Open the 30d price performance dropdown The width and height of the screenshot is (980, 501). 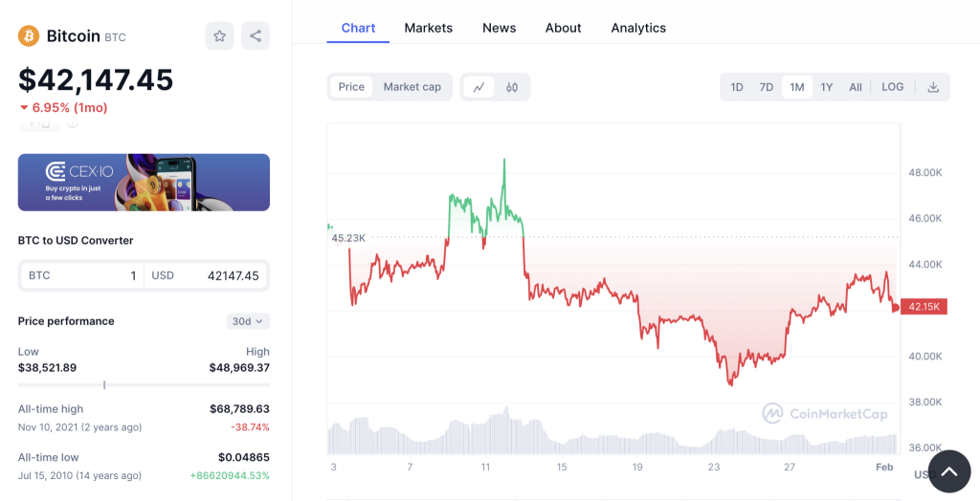click(249, 321)
